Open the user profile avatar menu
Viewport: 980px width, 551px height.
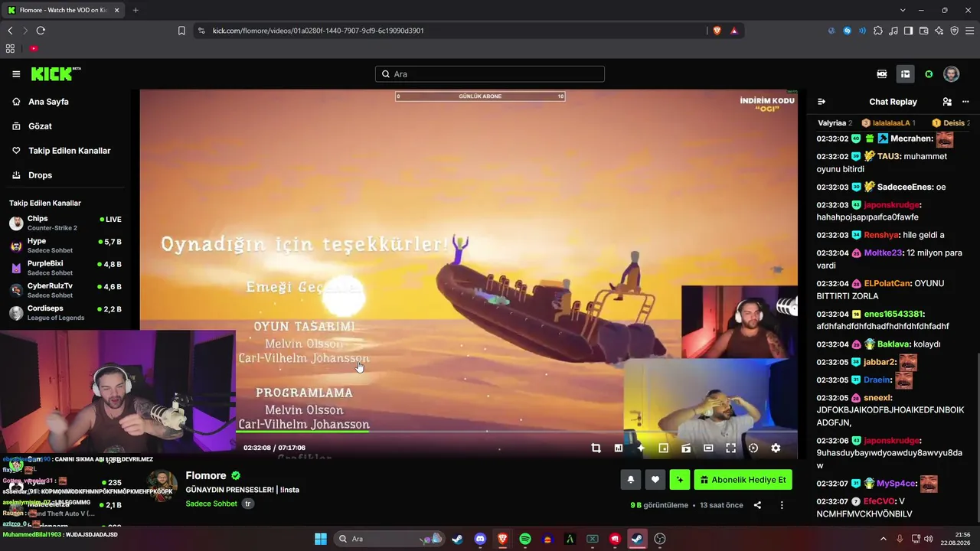[x=952, y=74]
